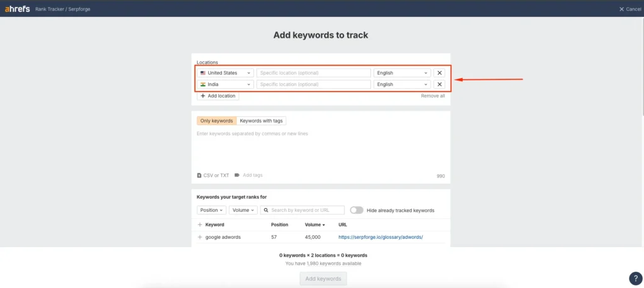Viewport: 644px width, 288px height.
Task: Switch to Keywords with tags tab
Action: [x=261, y=121]
